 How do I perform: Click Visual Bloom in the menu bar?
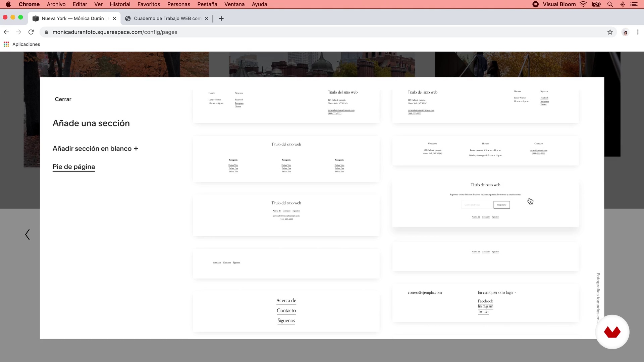559,4
